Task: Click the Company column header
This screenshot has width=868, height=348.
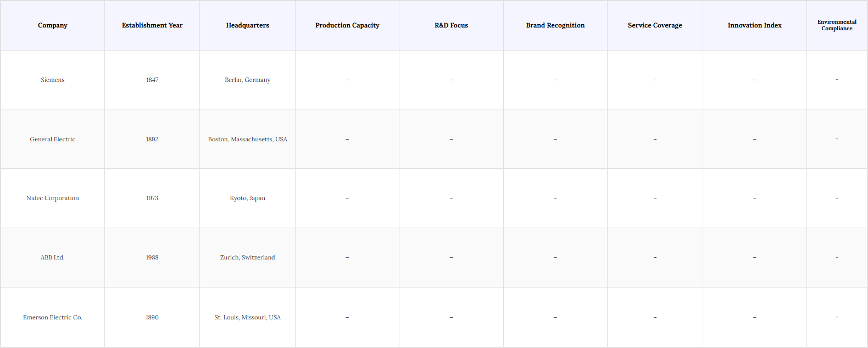Action: pos(53,25)
